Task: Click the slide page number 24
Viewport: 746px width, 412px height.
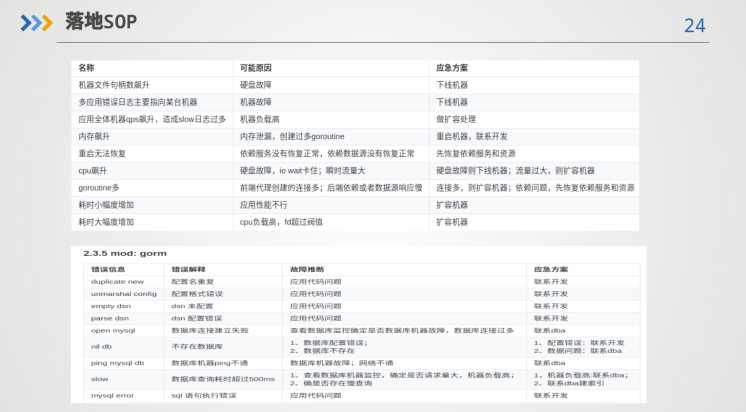Action: pyautogui.click(x=694, y=25)
